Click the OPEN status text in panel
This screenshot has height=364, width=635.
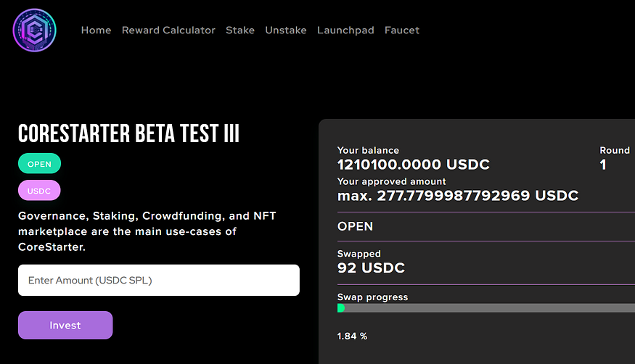[x=355, y=226]
